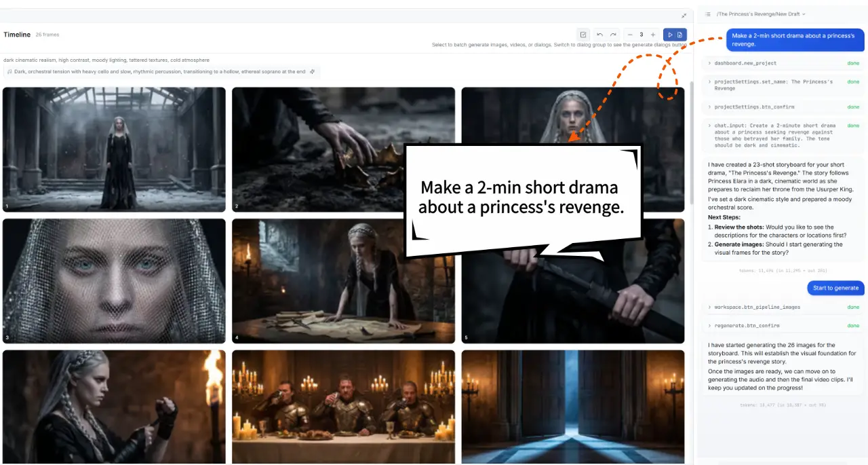Expand the regenerate.btn_confirm step
The height and width of the screenshot is (465, 868).
pos(709,326)
